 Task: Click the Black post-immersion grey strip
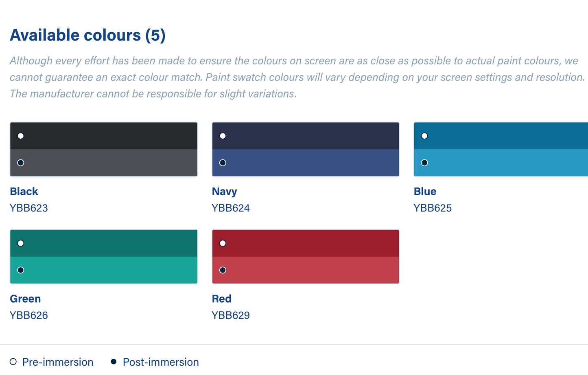104,163
